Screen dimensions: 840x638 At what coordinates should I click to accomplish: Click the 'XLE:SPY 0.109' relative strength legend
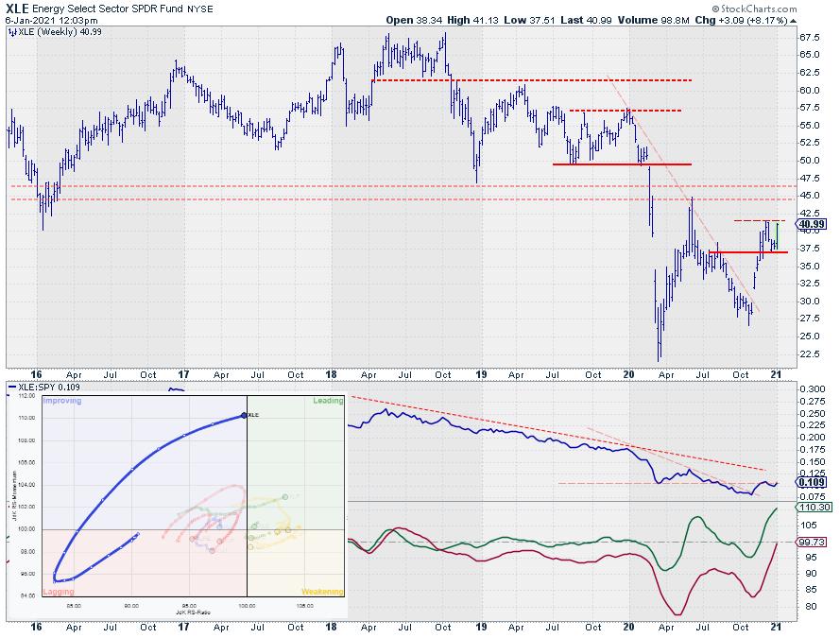click(x=49, y=387)
